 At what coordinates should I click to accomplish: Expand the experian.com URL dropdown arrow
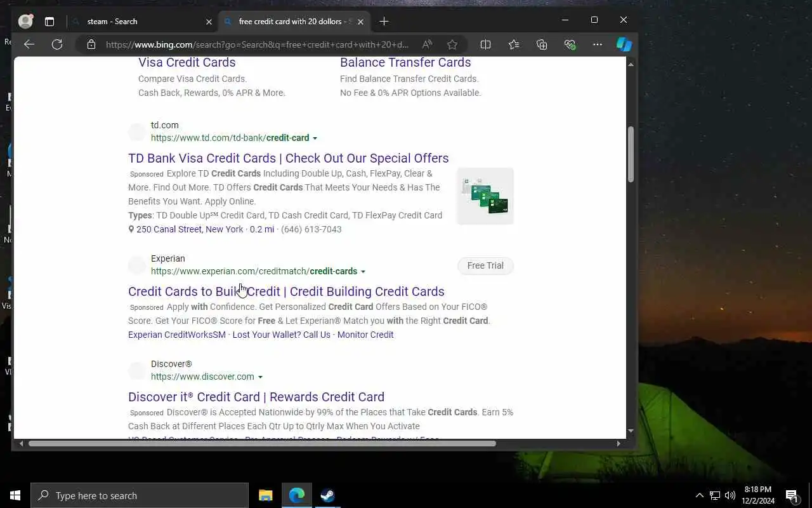pos(363,272)
